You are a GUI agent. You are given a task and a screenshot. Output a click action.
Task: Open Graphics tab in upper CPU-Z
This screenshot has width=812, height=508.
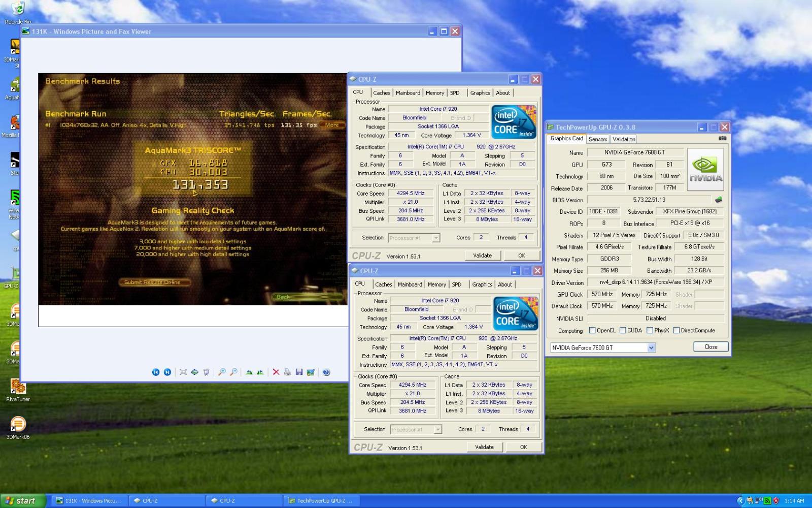tap(480, 93)
